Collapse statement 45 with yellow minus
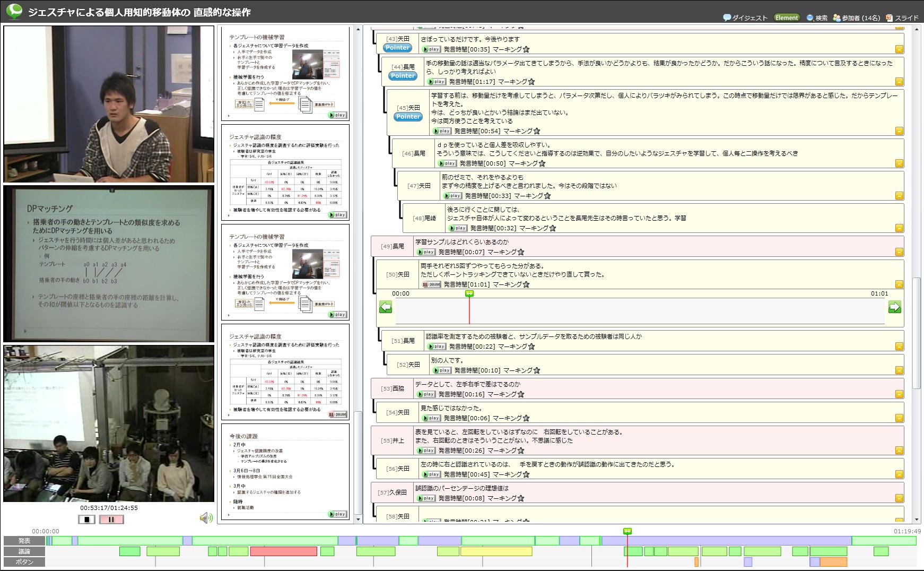 (899, 131)
